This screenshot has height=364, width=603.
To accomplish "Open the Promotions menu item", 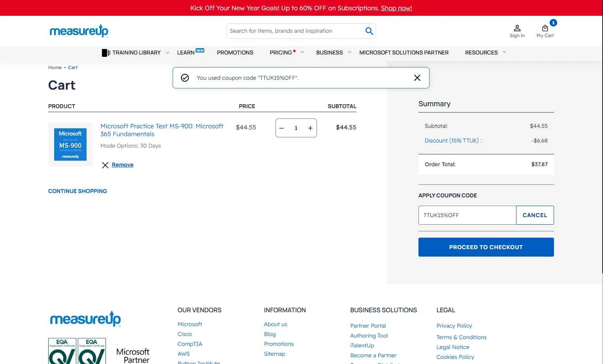I will [x=235, y=53].
